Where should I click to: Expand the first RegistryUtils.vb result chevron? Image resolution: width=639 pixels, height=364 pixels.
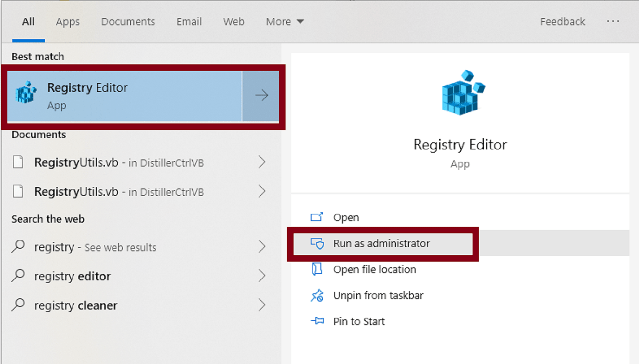pyautogui.click(x=262, y=162)
